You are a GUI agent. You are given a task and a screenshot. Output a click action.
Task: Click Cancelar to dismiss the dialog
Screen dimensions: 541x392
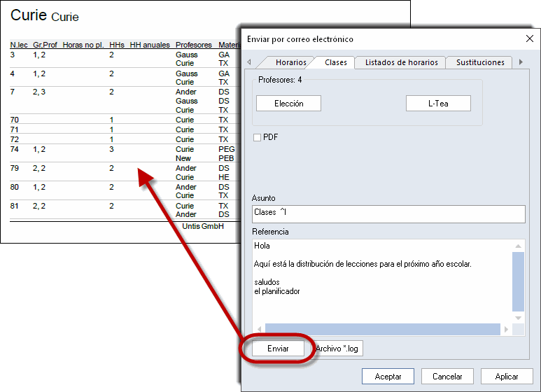click(447, 377)
